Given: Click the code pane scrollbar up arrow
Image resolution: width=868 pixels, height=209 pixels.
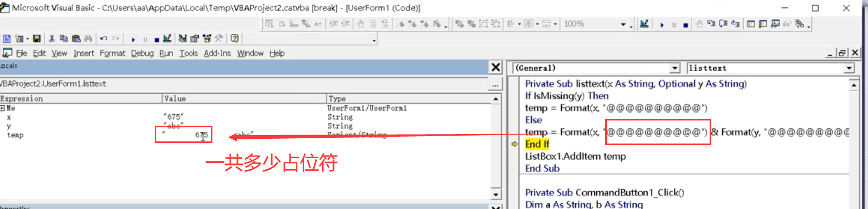Looking at the screenshot, I should [x=854, y=85].
